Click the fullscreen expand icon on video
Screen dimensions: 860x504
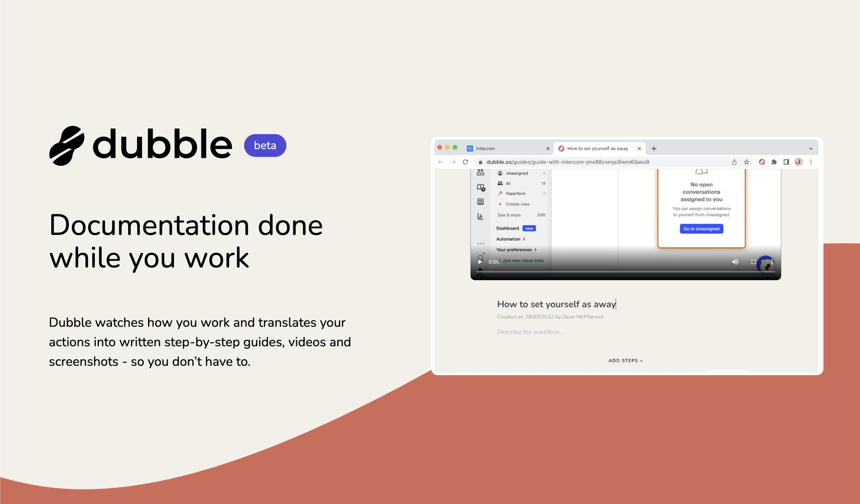[753, 262]
